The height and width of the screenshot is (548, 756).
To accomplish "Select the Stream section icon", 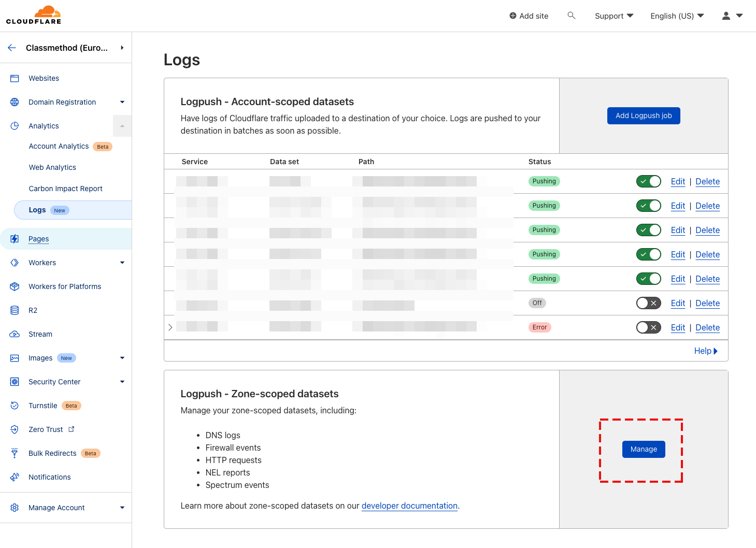I will pyautogui.click(x=15, y=334).
